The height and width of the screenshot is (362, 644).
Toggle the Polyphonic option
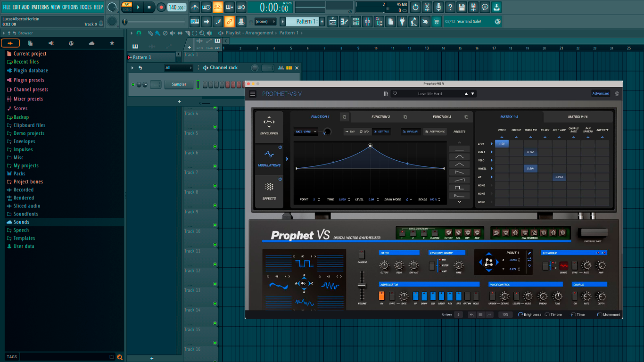pyautogui.click(x=435, y=132)
